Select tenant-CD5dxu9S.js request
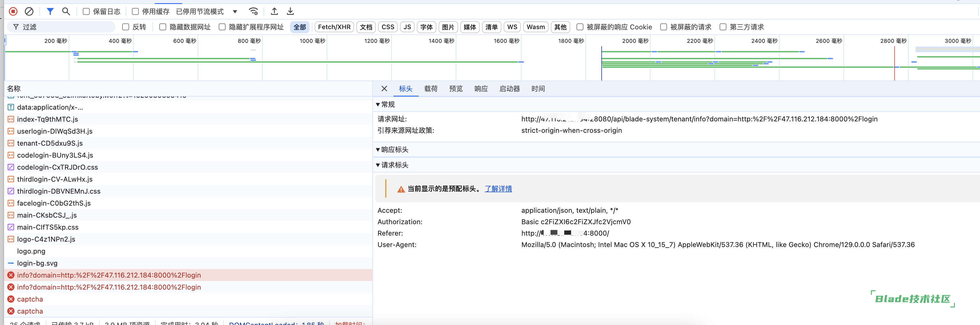Image resolution: width=980 pixels, height=325 pixels. point(188,143)
